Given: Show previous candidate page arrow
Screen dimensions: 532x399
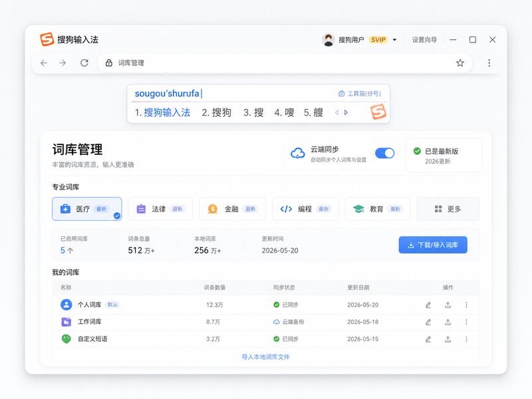Looking at the screenshot, I should tap(336, 112).
